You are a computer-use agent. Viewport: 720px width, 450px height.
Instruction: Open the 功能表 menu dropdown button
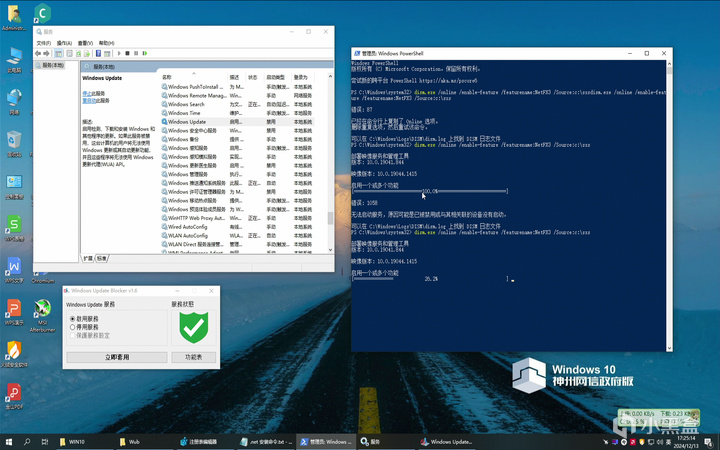click(193, 357)
